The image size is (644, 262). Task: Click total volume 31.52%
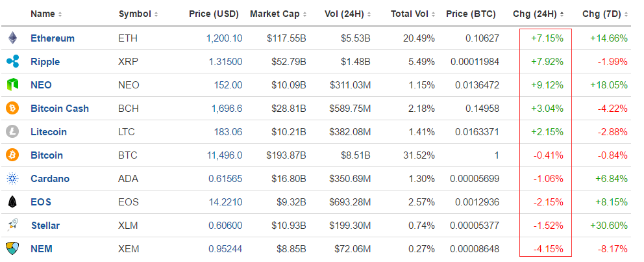[419, 155]
